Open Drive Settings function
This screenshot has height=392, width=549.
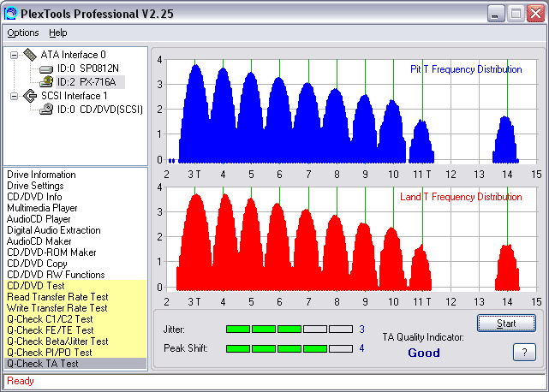[35, 186]
